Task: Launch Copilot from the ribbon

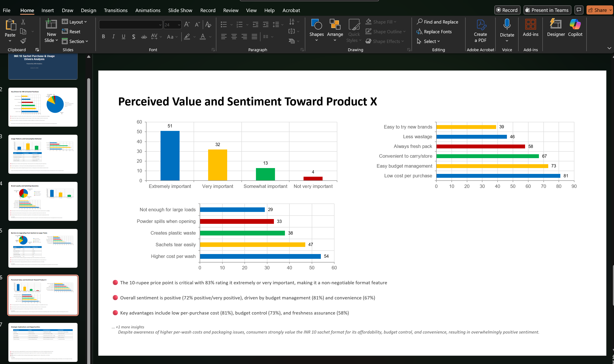Action: coord(575,27)
